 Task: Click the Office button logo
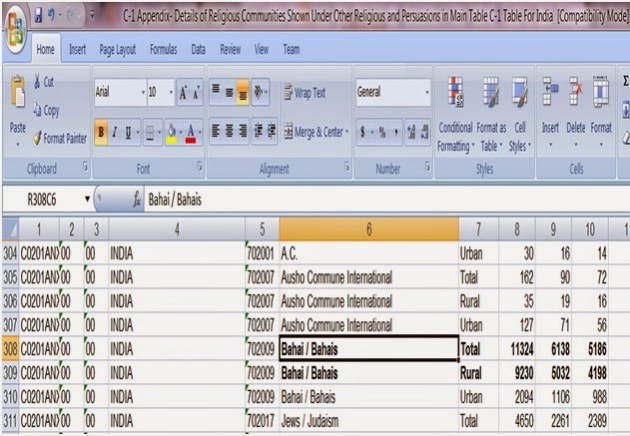tap(17, 21)
